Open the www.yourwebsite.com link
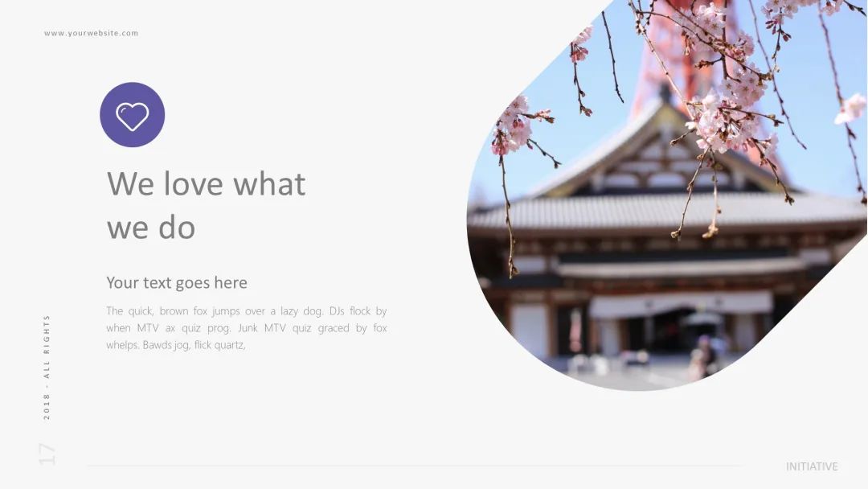Image resolution: width=868 pixels, height=489 pixels. click(x=92, y=33)
